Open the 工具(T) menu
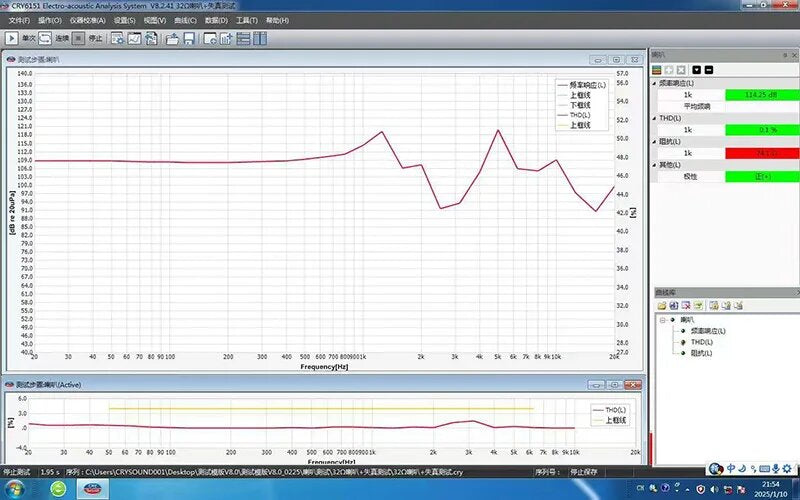Image resolution: width=800 pixels, height=500 pixels. coord(246,20)
